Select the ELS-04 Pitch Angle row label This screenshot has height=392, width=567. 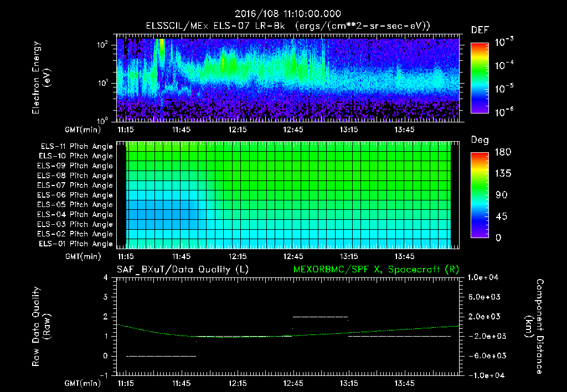click(x=75, y=215)
